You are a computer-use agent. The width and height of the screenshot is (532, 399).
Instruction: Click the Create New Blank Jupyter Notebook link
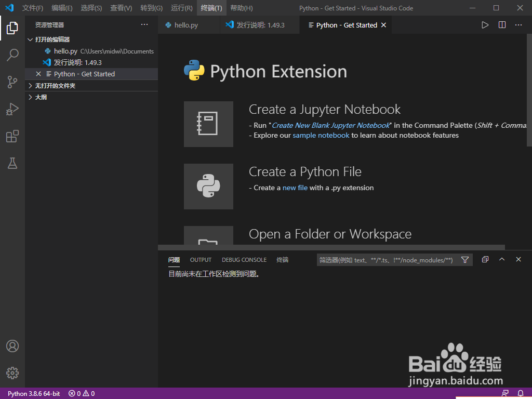[331, 126]
